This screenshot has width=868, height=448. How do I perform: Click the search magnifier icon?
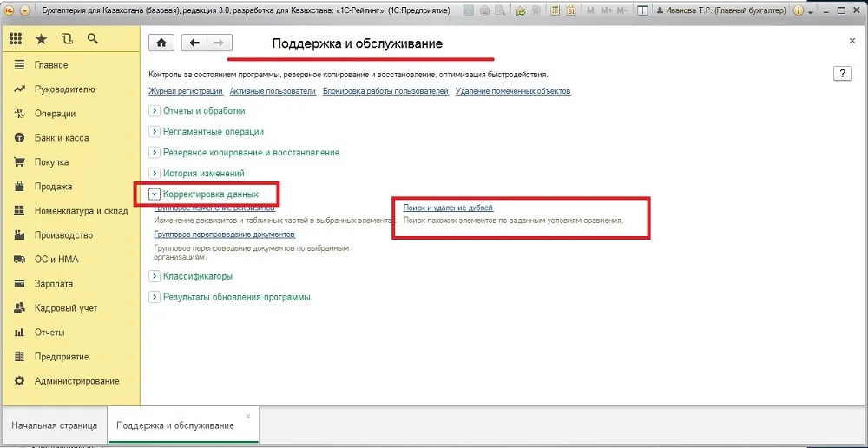pos(93,39)
